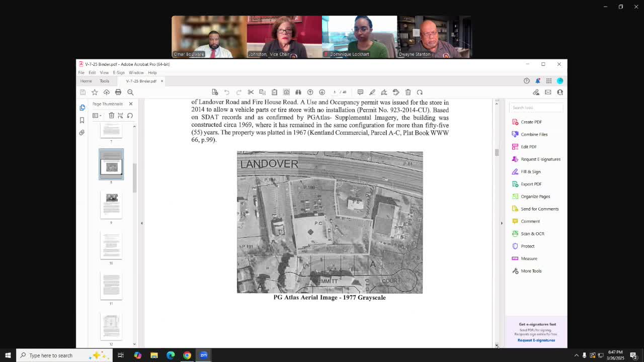The image size is (644, 362).
Task: Toggle the Bookmarks sidebar panel
Action: coord(82,120)
